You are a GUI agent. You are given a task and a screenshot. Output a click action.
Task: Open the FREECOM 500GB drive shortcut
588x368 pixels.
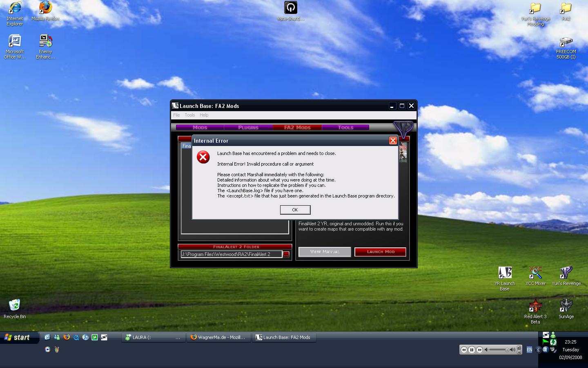[566, 42]
